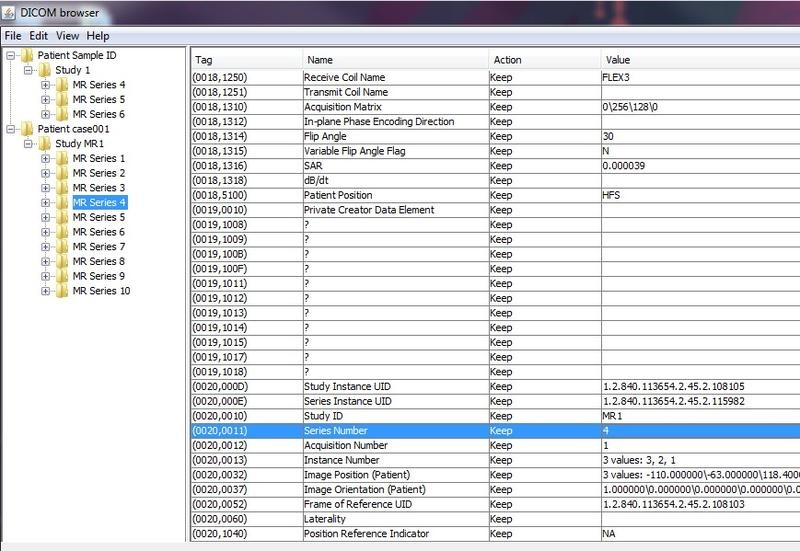Expand MR Series 5 under Study 1
Viewport: 800px width, 551px height.
point(45,99)
